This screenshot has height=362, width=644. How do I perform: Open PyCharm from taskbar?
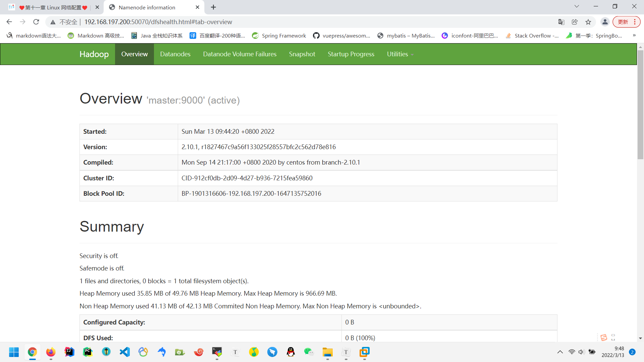point(88,352)
